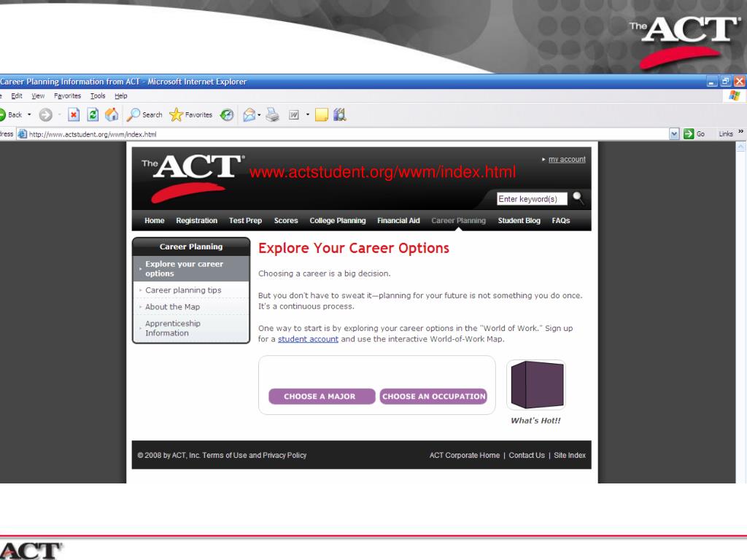The height and width of the screenshot is (560, 747).
Task: Print the page with the printer icon
Action: coord(273,114)
